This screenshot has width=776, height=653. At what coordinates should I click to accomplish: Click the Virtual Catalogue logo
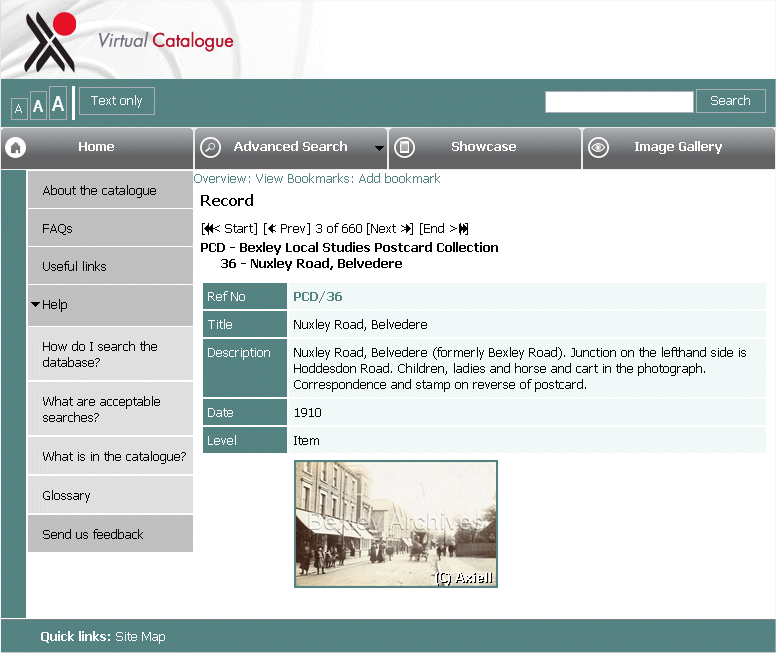pos(128,42)
